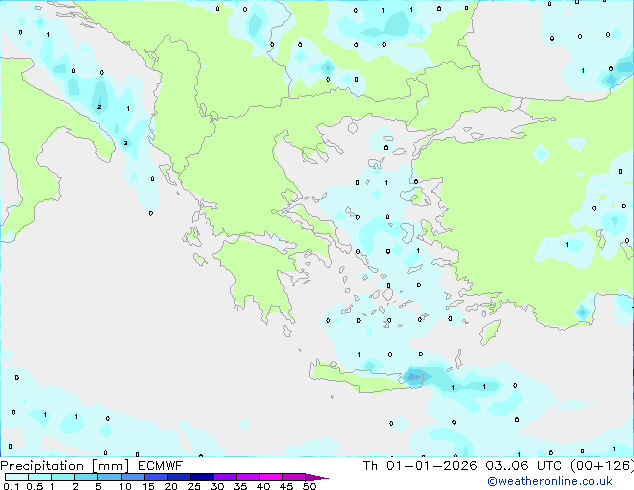The image size is (634, 490).
Task: Click the island of Rhodes on map
Action: 490,332
